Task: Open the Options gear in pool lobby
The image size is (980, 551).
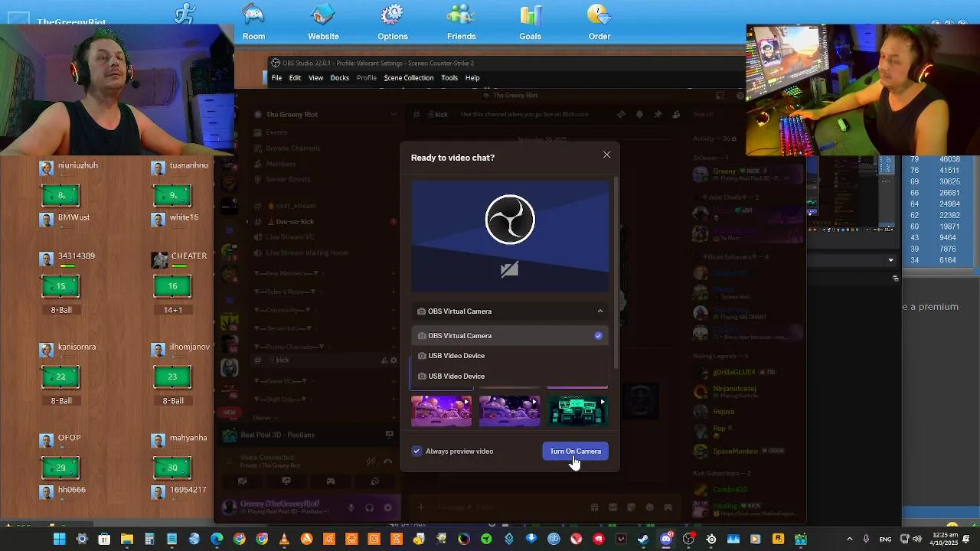Action: (392, 22)
